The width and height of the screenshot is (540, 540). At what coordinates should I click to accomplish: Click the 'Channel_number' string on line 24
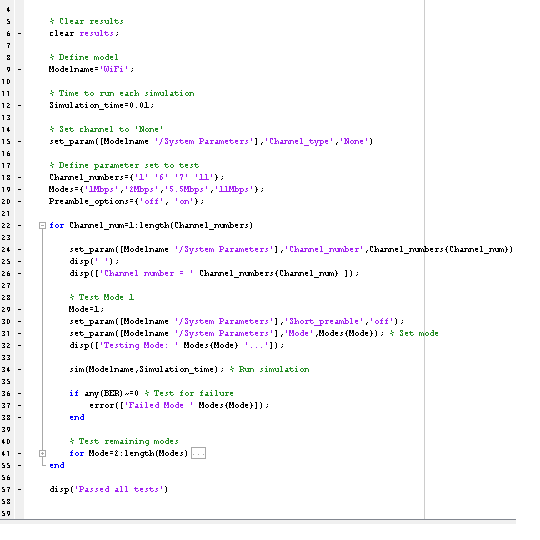pos(324,249)
